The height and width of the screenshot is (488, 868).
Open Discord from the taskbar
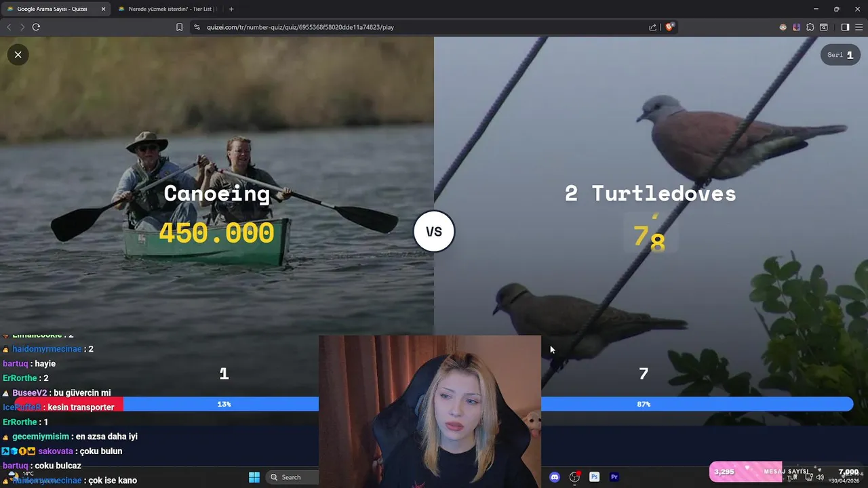555,477
